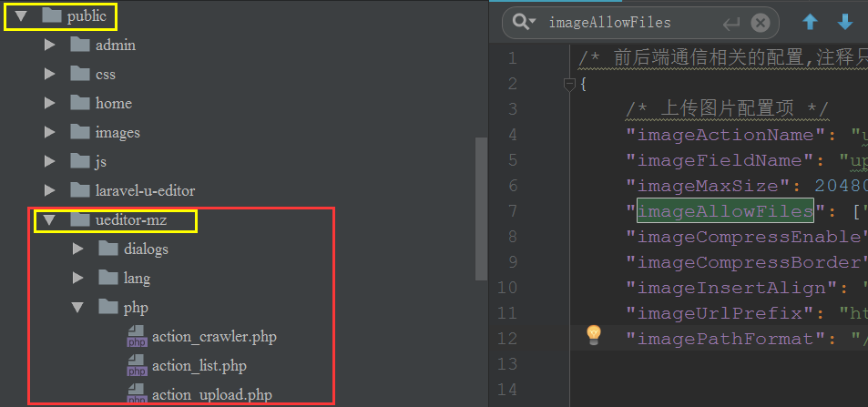
Task: Click the search magnifier history icon
Action: (x=524, y=23)
